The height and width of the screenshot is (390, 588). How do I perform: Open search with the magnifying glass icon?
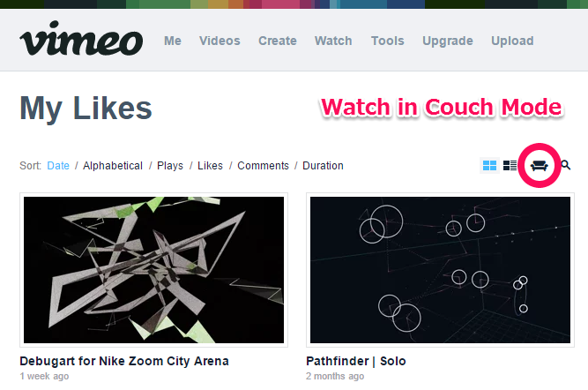tap(565, 165)
